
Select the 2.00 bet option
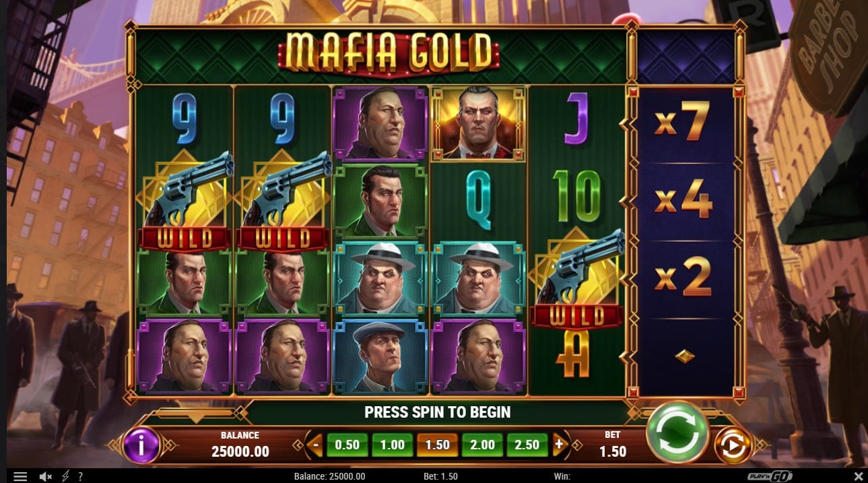[482, 445]
